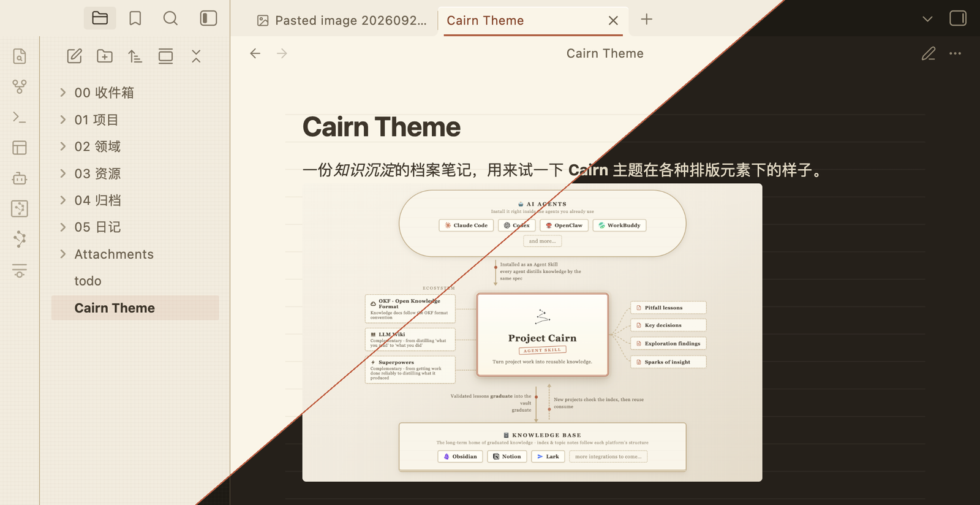Click the WorkBuddy chip in diagram
Screen dimensions: 980x505
click(619, 226)
